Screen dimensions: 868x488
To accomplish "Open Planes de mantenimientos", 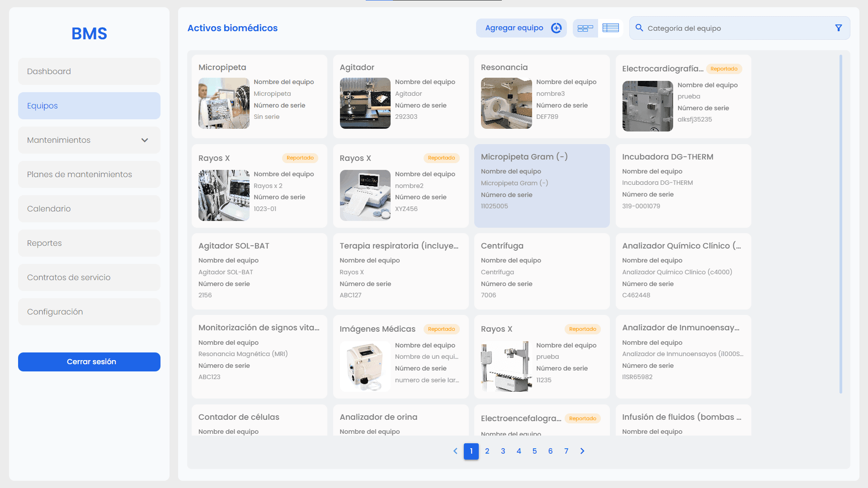I will tap(89, 174).
